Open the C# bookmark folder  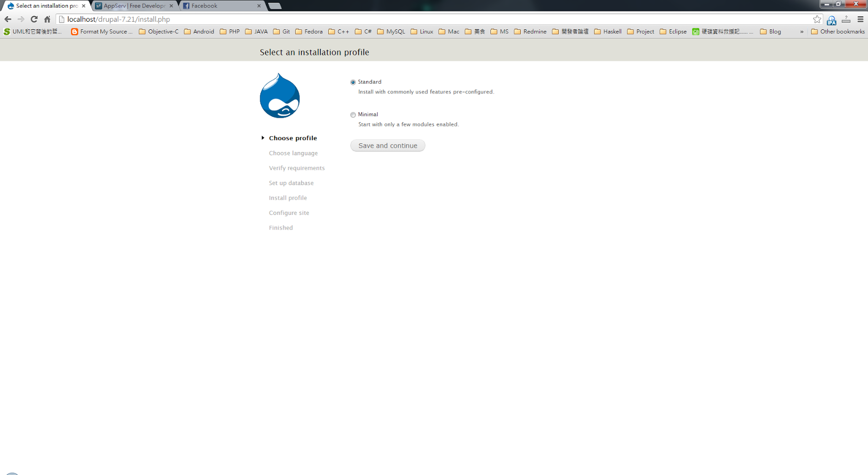[x=363, y=31]
